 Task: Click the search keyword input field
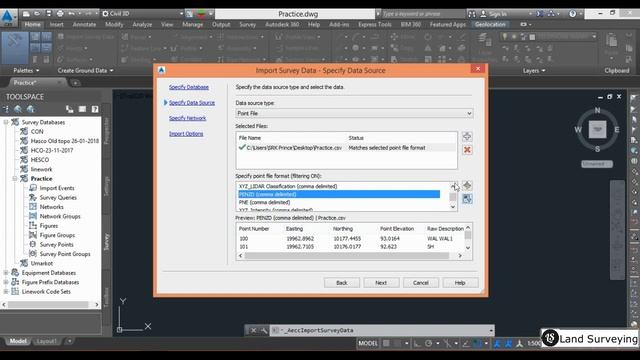click(423, 14)
